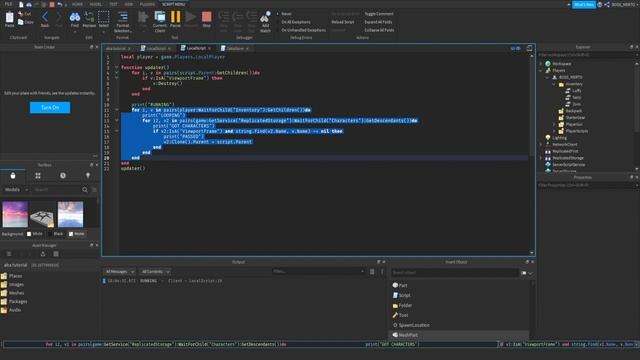The image size is (640, 360).
Task: Select the On All Exceptions option
Action: pos(293,22)
